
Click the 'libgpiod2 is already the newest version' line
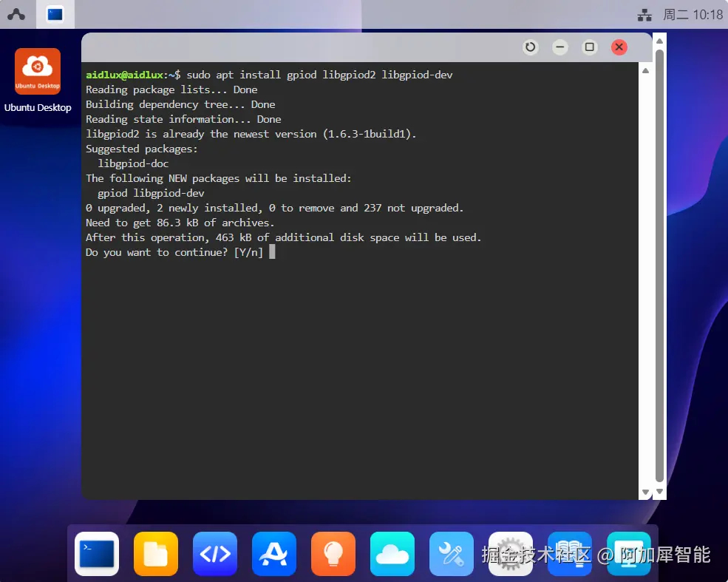(x=251, y=135)
